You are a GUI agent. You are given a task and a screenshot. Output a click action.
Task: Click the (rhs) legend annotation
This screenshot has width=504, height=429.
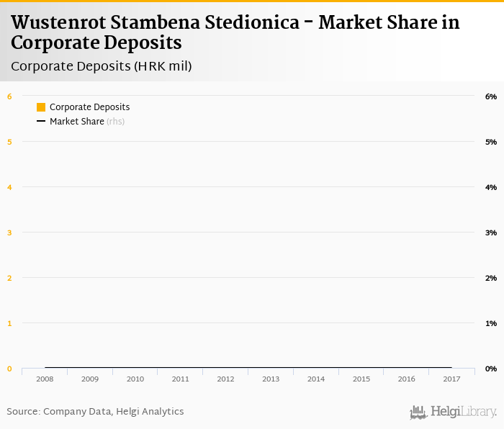116,122
